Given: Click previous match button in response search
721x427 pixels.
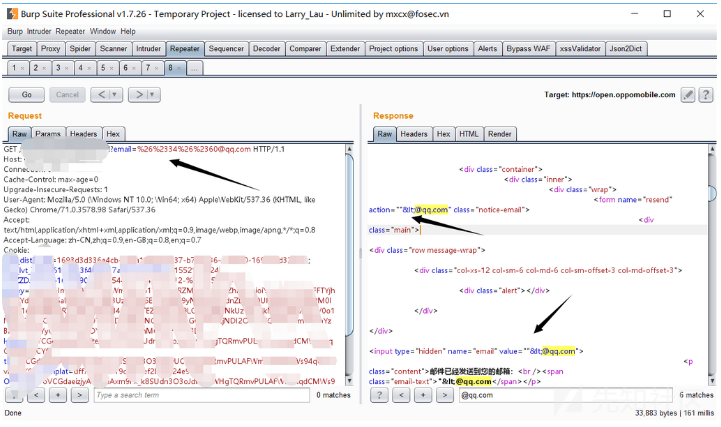Looking at the screenshot, I should pyautogui.click(x=402, y=395).
